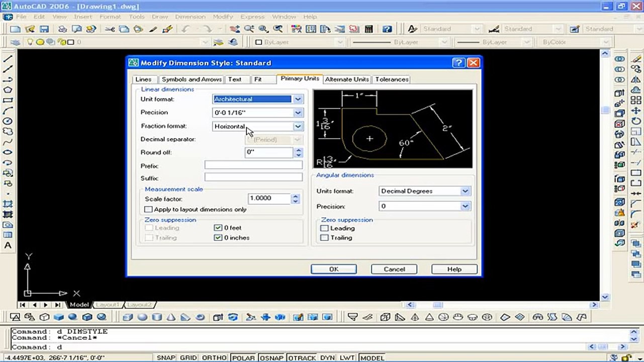644x362 pixels.
Task: Select the Rotate modify tool
Action: pyautogui.click(x=635, y=121)
